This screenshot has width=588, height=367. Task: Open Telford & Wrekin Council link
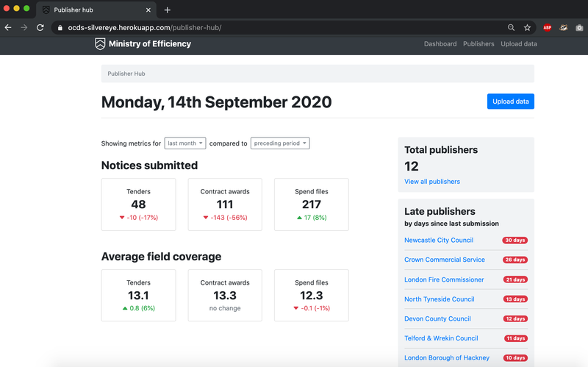(x=441, y=338)
